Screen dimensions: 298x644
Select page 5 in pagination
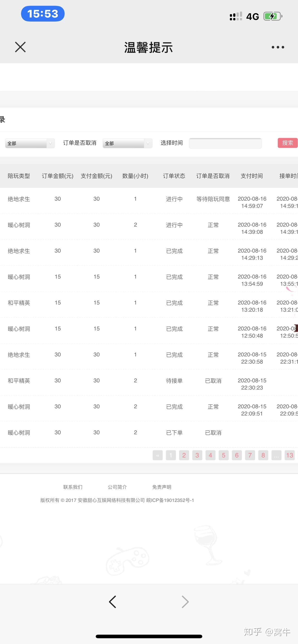(224, 455)
